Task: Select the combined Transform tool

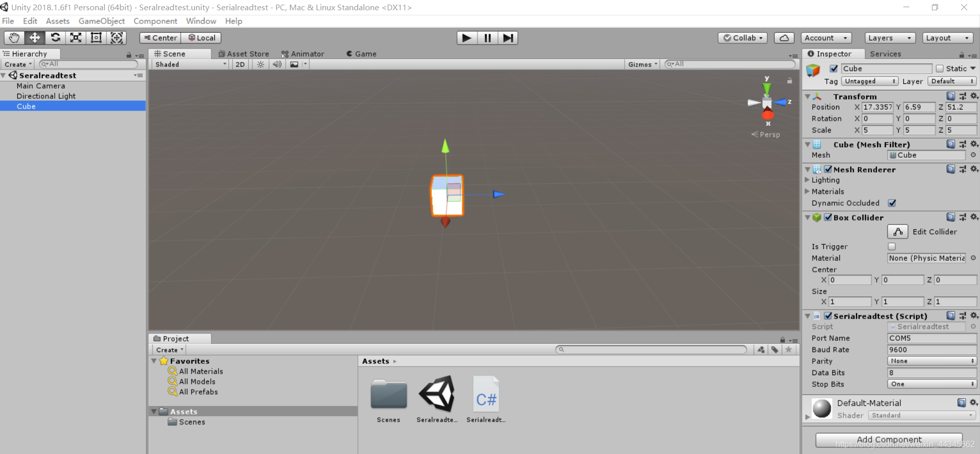Action: (x=117, y=38)
